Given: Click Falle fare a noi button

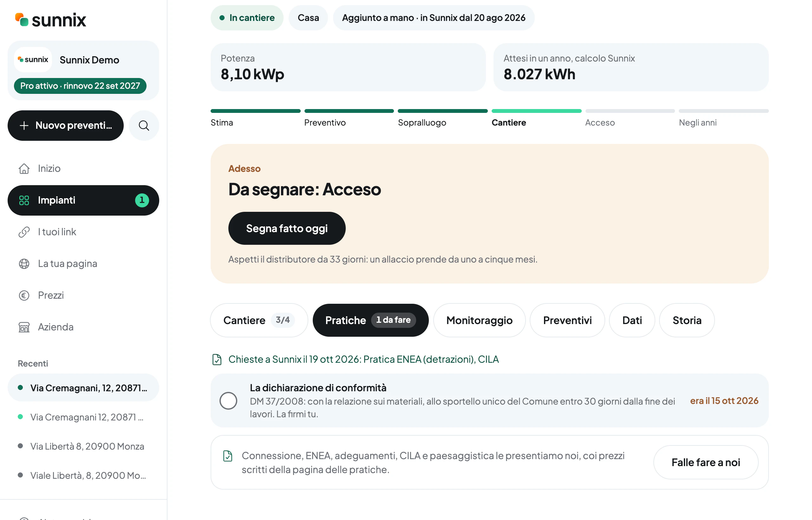Looking at the screenshot, I should coord(706,462).
